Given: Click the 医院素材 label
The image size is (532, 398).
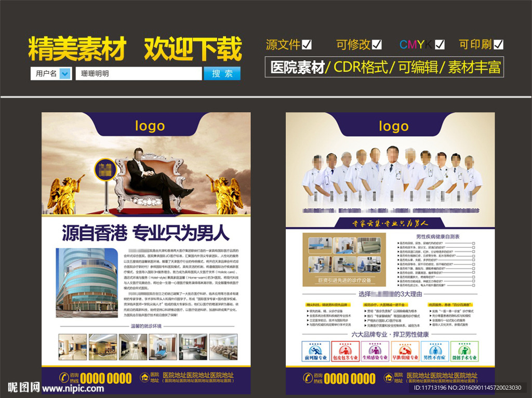Looking at the screenshot, I should click(x=297, y=67).
